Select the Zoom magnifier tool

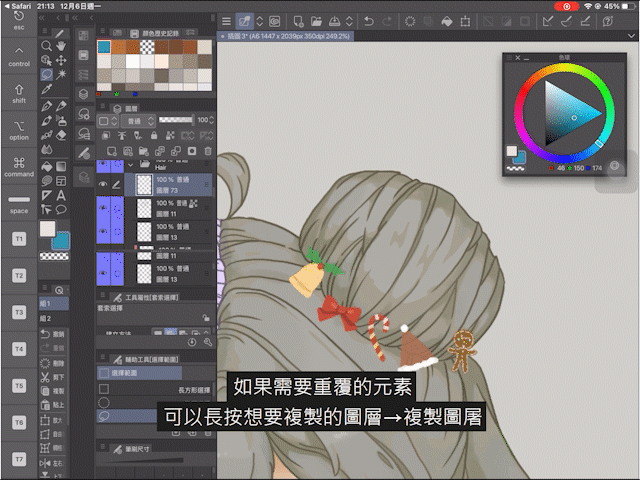click(47, 46)
